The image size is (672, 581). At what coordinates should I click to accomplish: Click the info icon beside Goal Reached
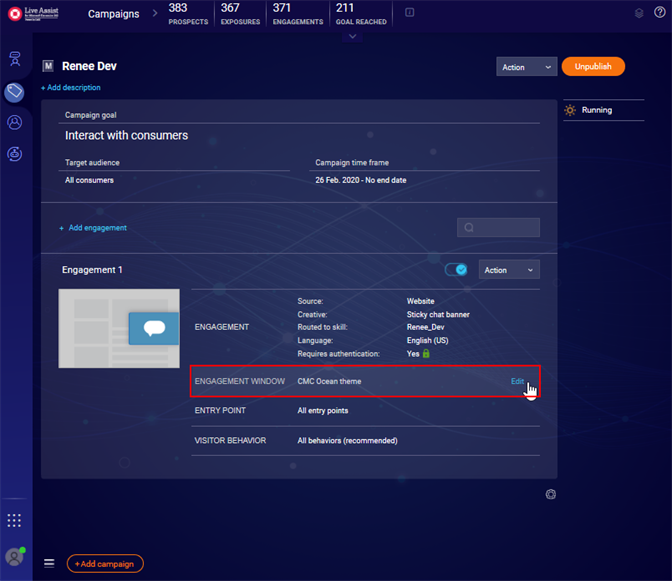[x=410, y=13]
